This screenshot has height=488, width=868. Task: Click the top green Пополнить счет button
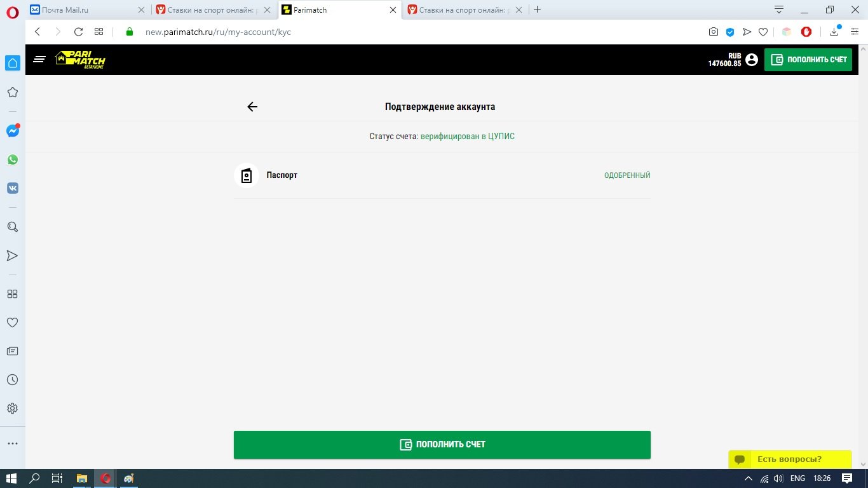coord(808,60)
